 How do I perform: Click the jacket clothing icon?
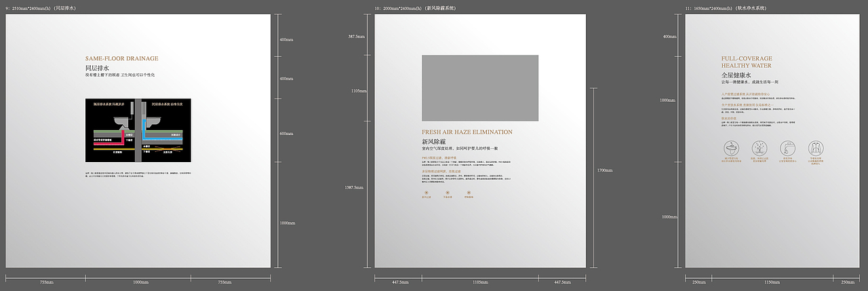[x=816, y=149]
